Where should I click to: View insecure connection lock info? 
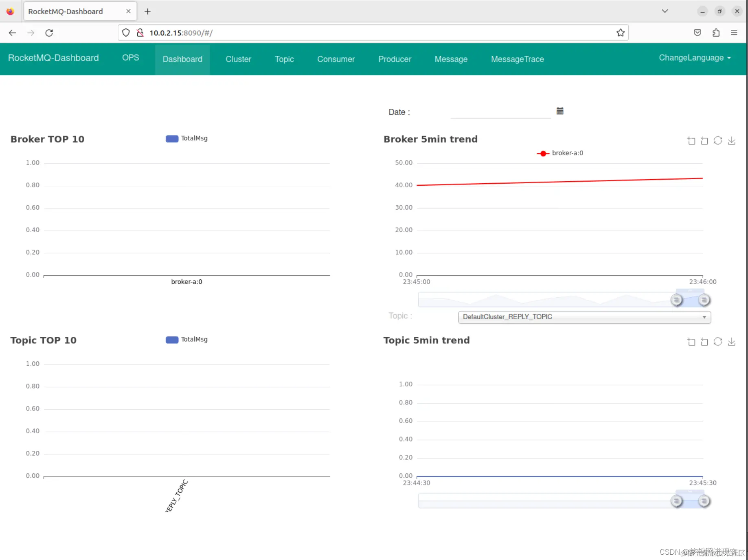(140, 33)
